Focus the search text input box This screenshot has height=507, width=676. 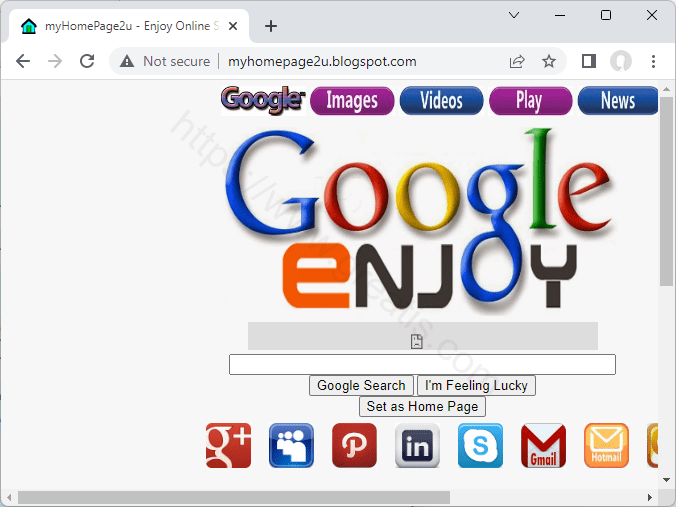[x=422, y=365]
